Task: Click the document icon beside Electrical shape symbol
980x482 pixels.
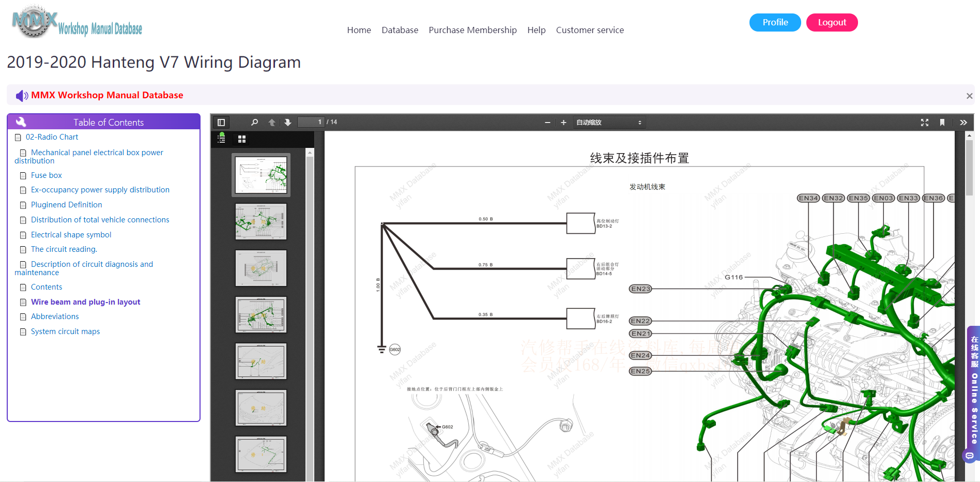Action: coord(23,235)
